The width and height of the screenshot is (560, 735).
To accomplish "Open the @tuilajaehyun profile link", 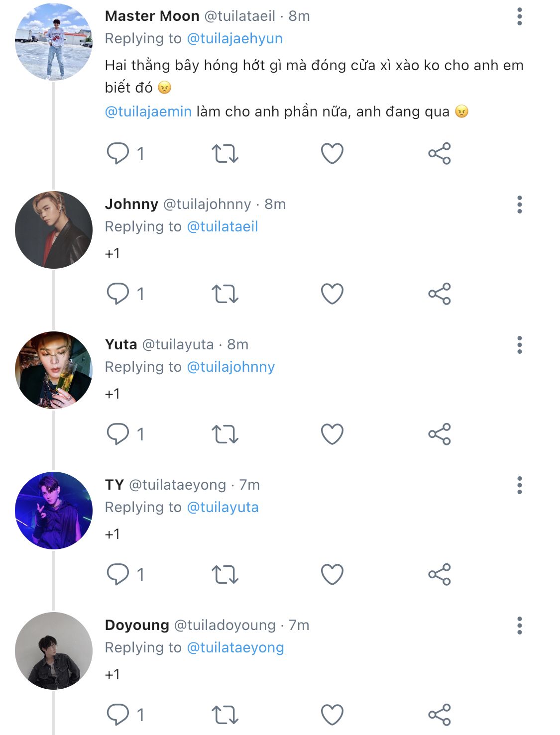I will point(234,38).
